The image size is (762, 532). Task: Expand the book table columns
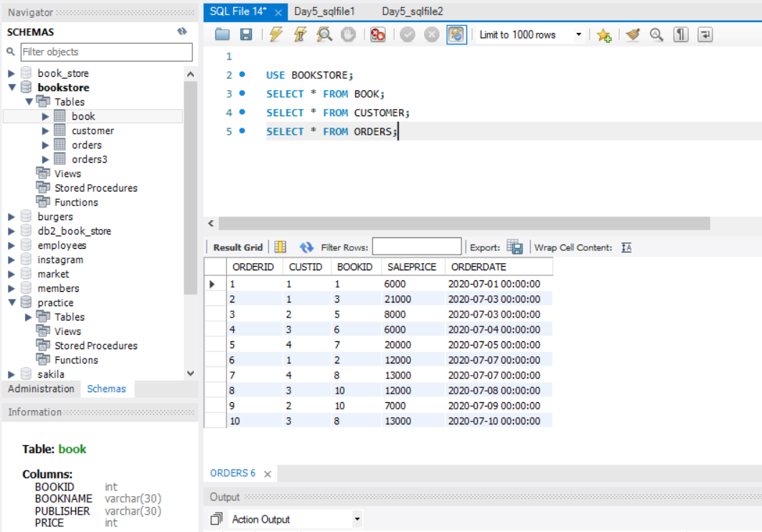(45, 116)
